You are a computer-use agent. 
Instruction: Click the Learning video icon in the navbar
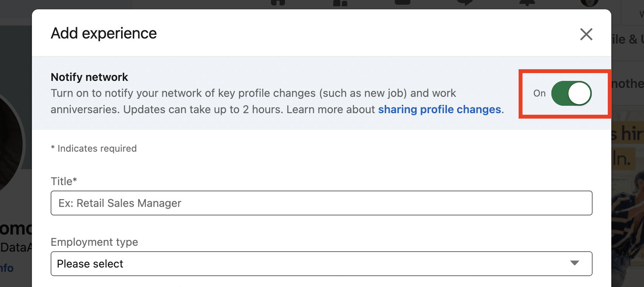tap(403, 3)
